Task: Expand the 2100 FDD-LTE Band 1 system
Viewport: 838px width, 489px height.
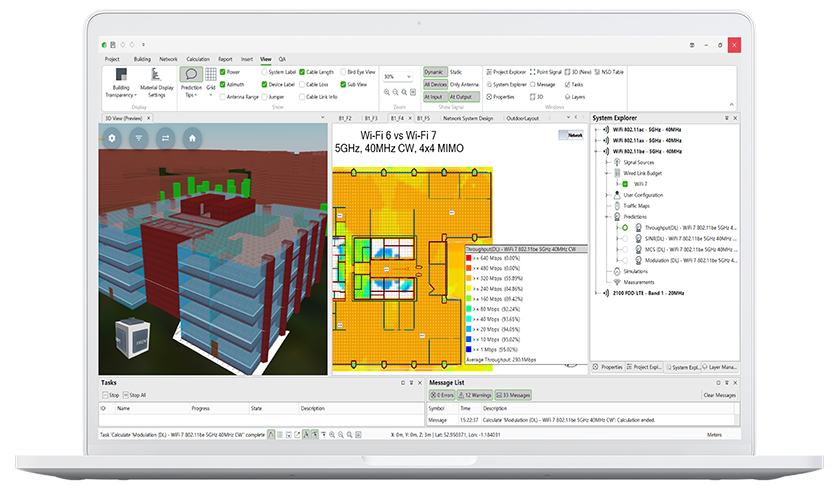Action: pos(597,293)
